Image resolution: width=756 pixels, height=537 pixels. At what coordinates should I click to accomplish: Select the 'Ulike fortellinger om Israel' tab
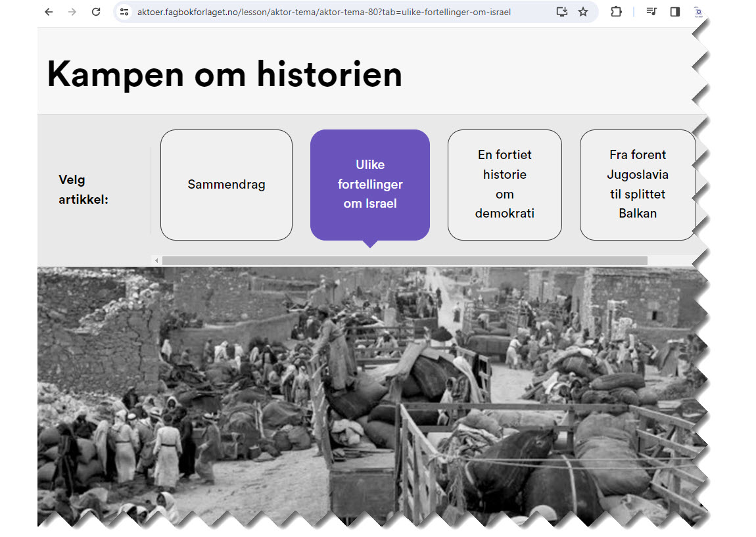pyautogui.click(x=370, y=185)
